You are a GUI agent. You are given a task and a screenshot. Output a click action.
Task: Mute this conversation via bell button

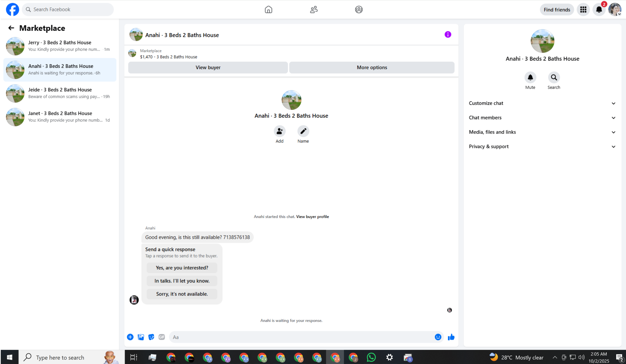point(530,78)
